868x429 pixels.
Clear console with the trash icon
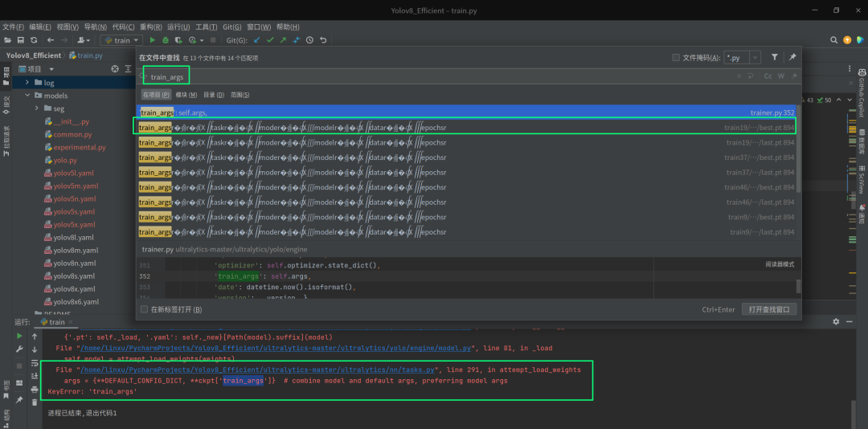click(x=35, y=402)
